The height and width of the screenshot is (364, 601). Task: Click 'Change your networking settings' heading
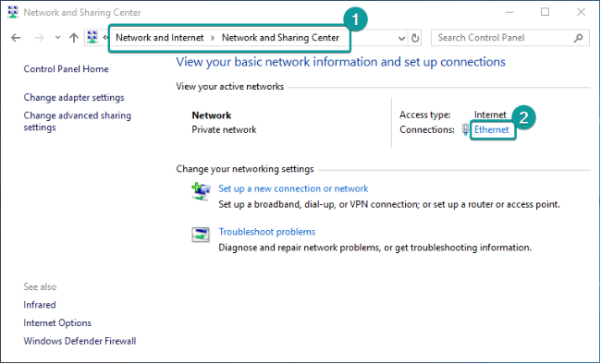coord(245,169)
